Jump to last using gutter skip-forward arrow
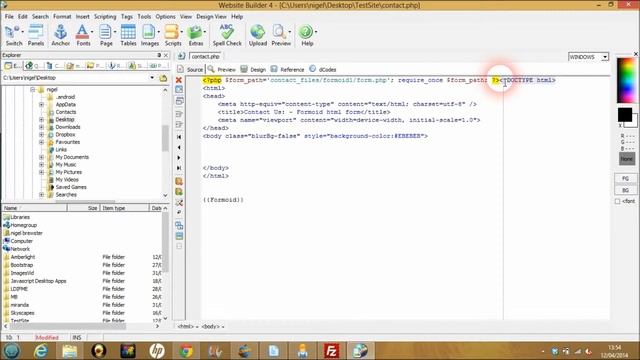 pyautogui.click(x=179, y=168)
